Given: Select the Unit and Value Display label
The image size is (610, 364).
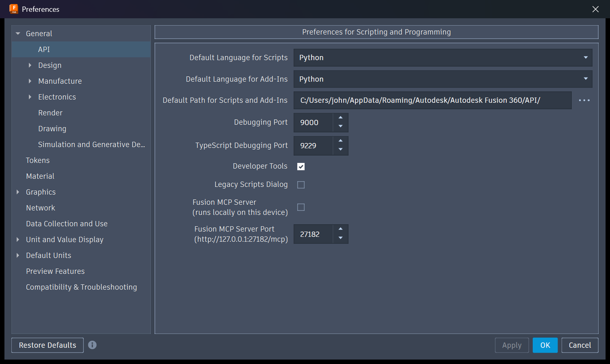Looking at the screenshot, I should 64,239.
